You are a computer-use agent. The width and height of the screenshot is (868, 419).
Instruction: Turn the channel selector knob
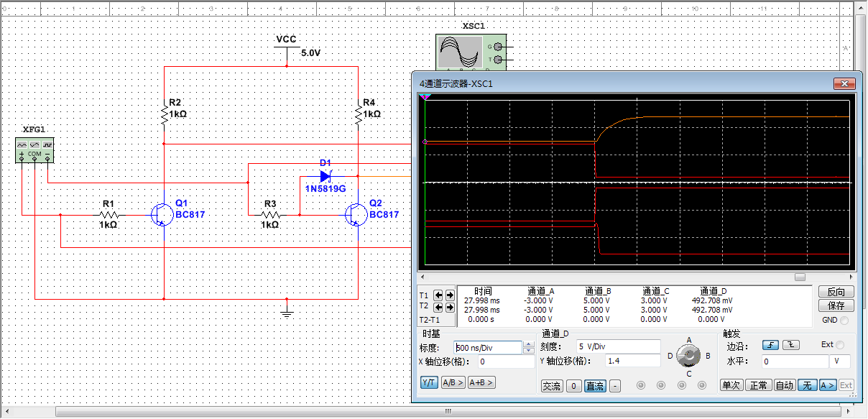[689, 356]
